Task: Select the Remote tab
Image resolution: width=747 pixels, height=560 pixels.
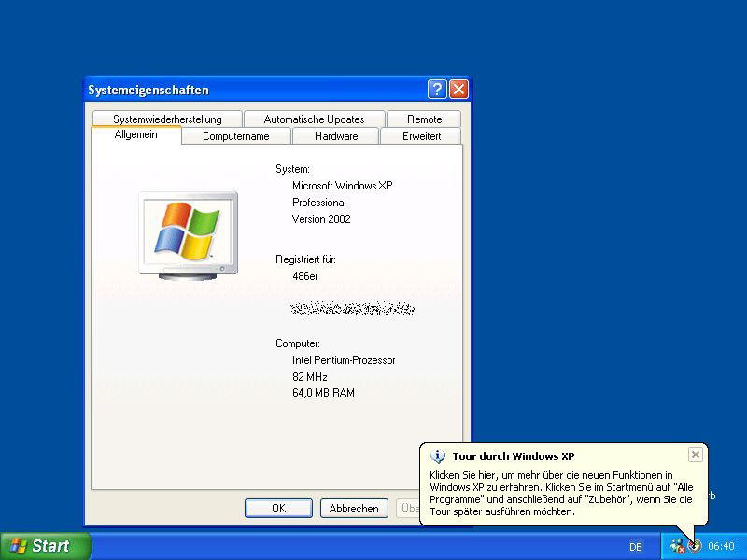Action: pyautogui.click(x=424, y=119)
